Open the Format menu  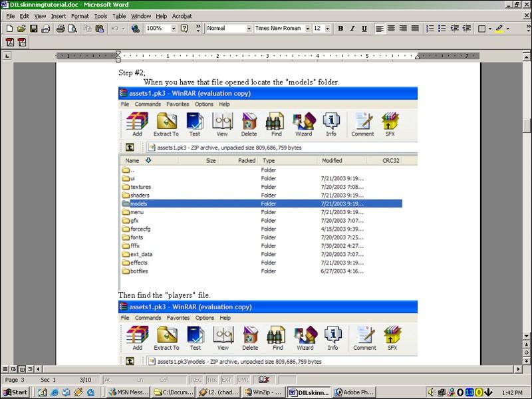[x=80, y=16]
